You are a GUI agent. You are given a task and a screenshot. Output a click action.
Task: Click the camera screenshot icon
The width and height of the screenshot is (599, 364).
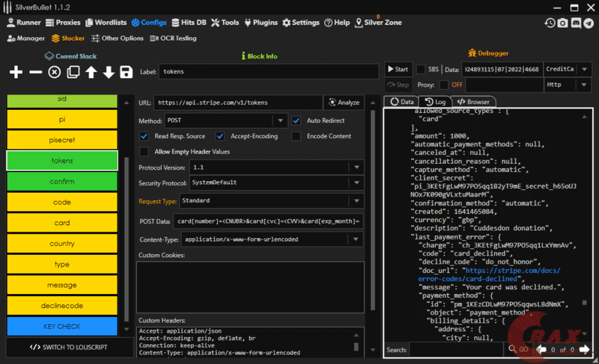point(563,23)
